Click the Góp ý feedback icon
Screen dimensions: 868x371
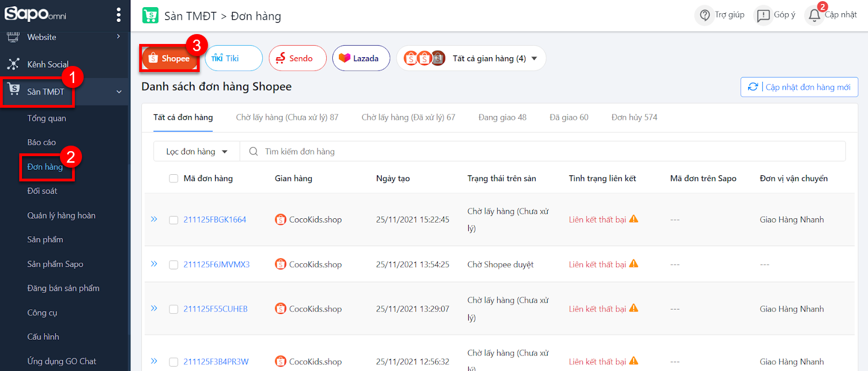[x=763, y=15]
